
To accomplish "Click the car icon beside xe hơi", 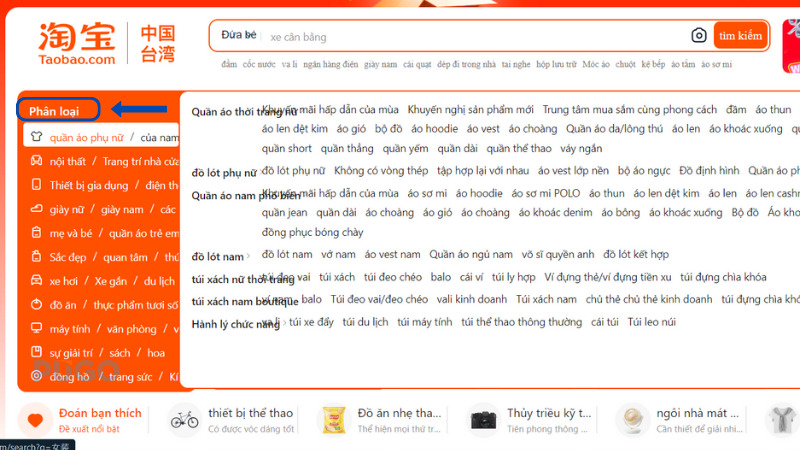I will pyautogui.click(x=36, y=281).
